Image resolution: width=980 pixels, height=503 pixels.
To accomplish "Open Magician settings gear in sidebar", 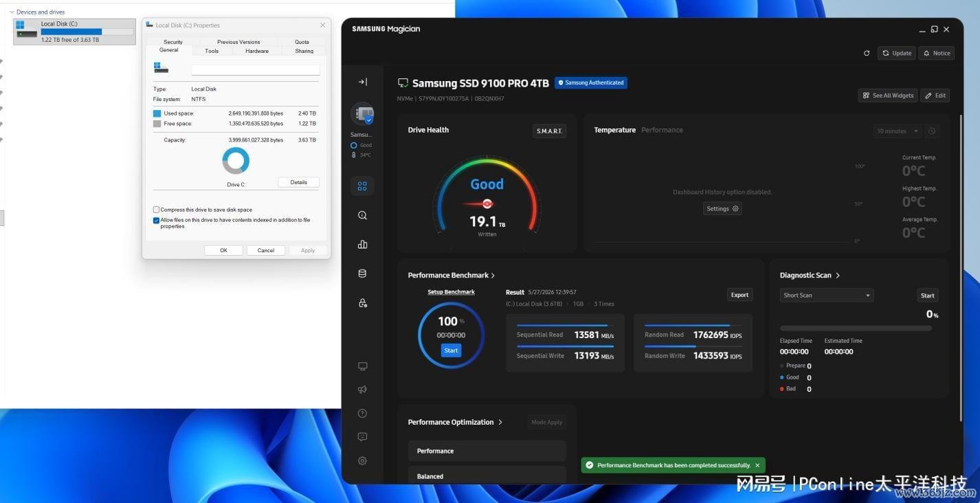I will [x=362, y=460].
